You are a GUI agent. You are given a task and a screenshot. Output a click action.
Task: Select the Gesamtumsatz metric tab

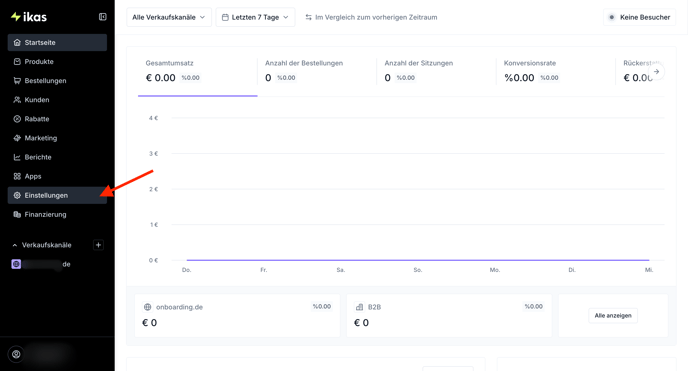pos(197,71)
